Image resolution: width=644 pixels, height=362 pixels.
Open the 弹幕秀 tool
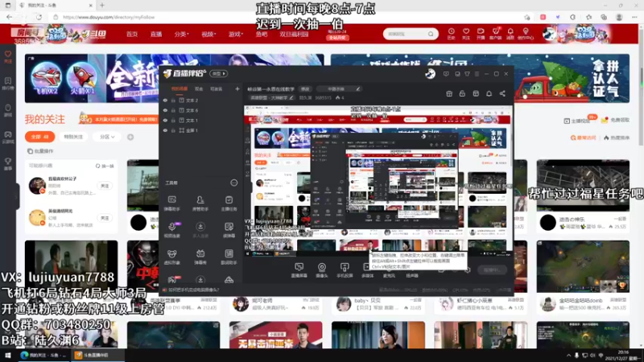point(200,257)
